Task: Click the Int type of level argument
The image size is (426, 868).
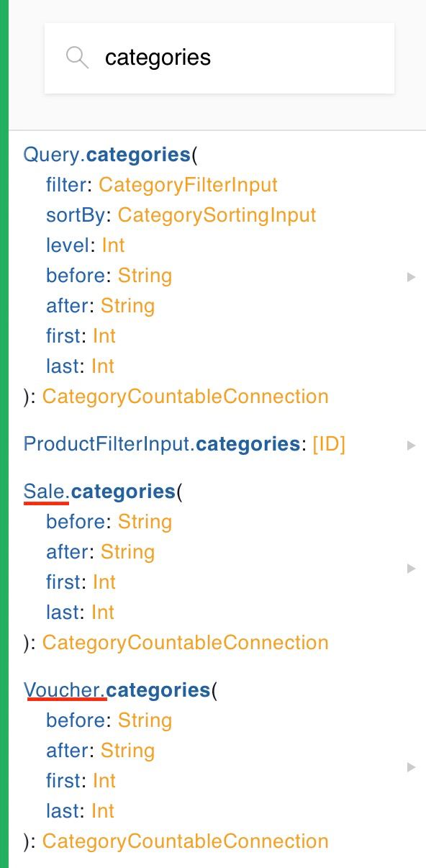Action: 113,245
